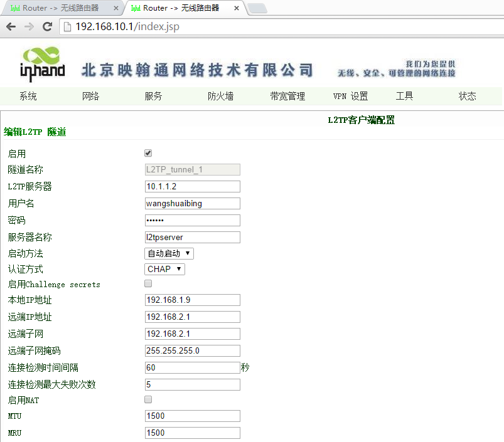Viewport: 504px width, 442px height.
Task: Reload the page with refresh icon
Action: pyautogui.click(x=47, y=27)
